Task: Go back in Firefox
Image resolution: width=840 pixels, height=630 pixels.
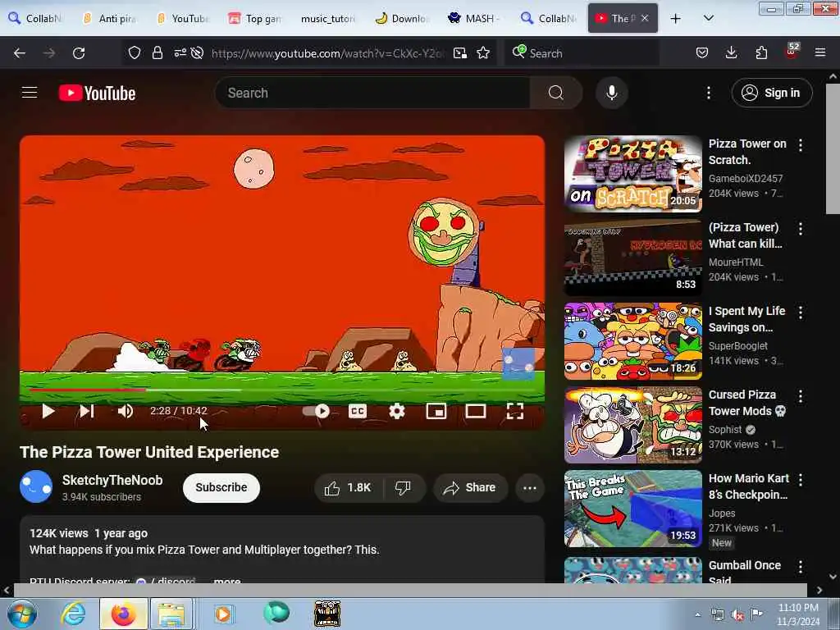Action: (x=20, y=53)
